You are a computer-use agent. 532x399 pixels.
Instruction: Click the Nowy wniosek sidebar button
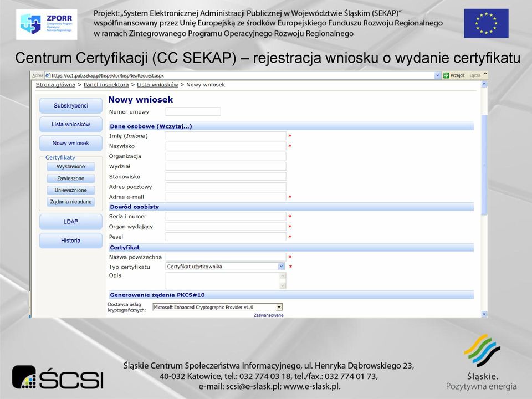71,143
